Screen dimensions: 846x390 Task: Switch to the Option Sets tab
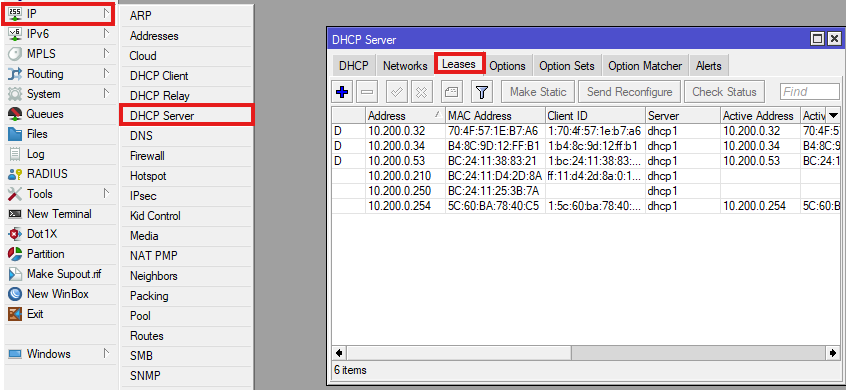567,66
